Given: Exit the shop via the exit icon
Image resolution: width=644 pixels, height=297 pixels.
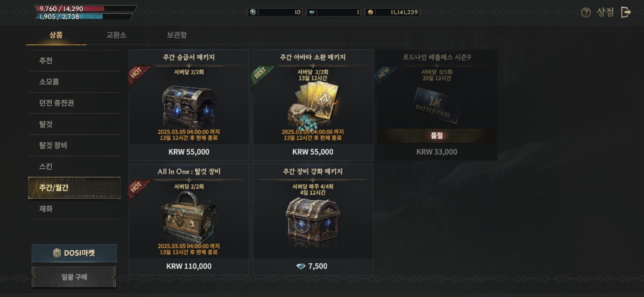Looking at the screenshot, I should point(626,12).
